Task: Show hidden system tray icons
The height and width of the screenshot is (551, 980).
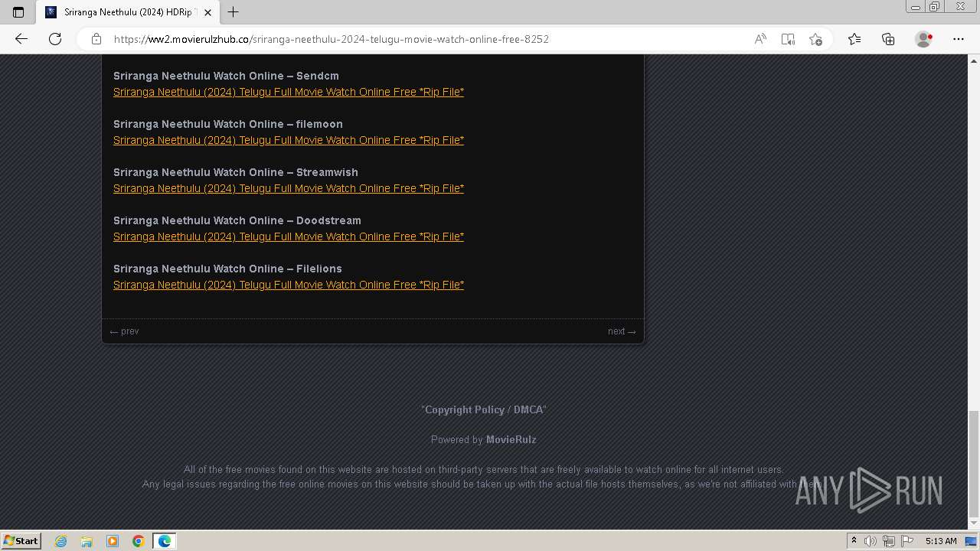Action: [x=854, y=541]
